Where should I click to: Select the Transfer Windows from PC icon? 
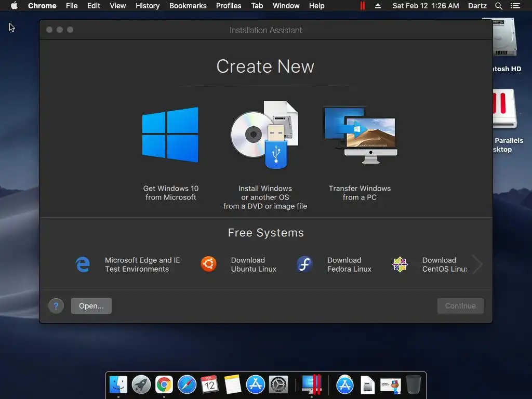click(360, 135)
